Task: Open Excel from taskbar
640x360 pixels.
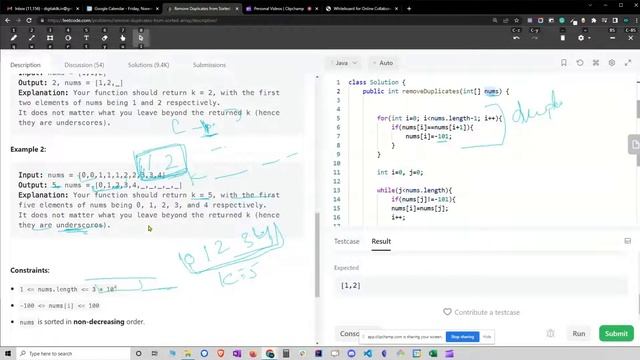Action: coord(433,353)
